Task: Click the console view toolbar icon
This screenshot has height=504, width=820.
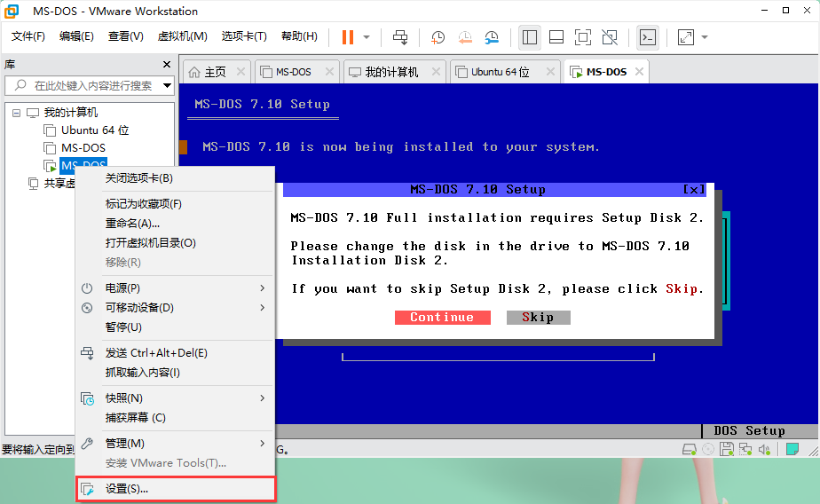Action: tap(648, 37)
